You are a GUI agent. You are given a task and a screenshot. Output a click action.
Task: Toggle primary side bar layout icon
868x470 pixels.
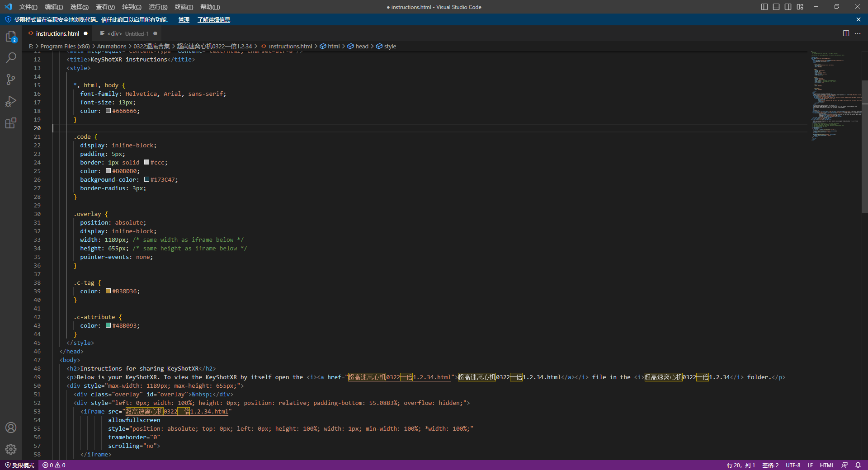coord(764,7)
